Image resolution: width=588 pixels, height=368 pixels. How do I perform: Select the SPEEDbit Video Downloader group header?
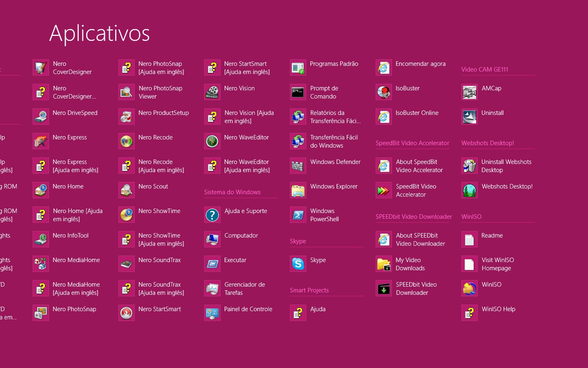coord(414,217)
